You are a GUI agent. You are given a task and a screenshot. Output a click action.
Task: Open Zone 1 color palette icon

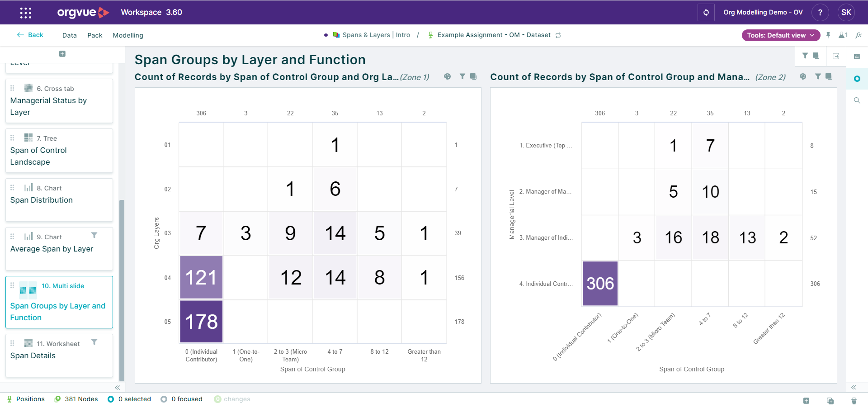(447, 76)
